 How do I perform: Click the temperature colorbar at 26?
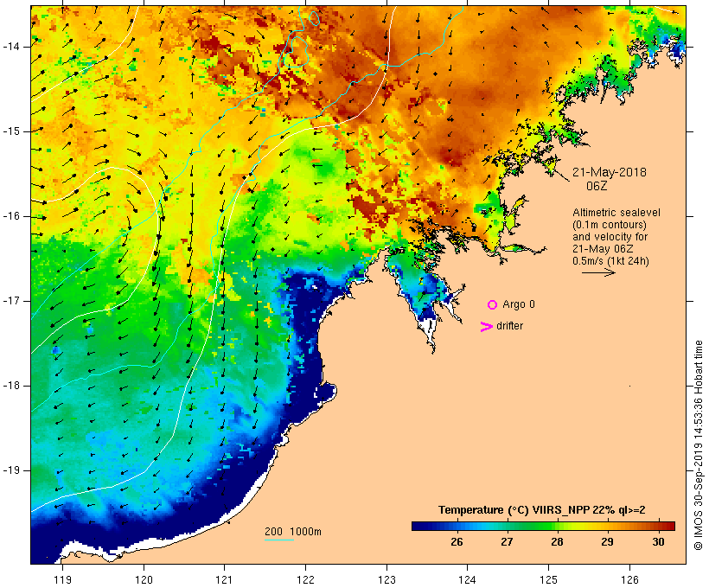pyautogui.click(x=457, y=526)
